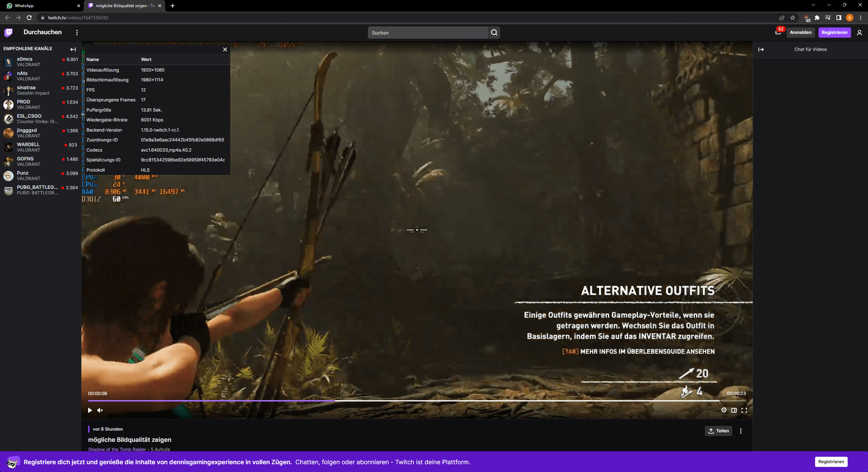
Task: Click the Twitch logo home icon
Action: [8, 32]
